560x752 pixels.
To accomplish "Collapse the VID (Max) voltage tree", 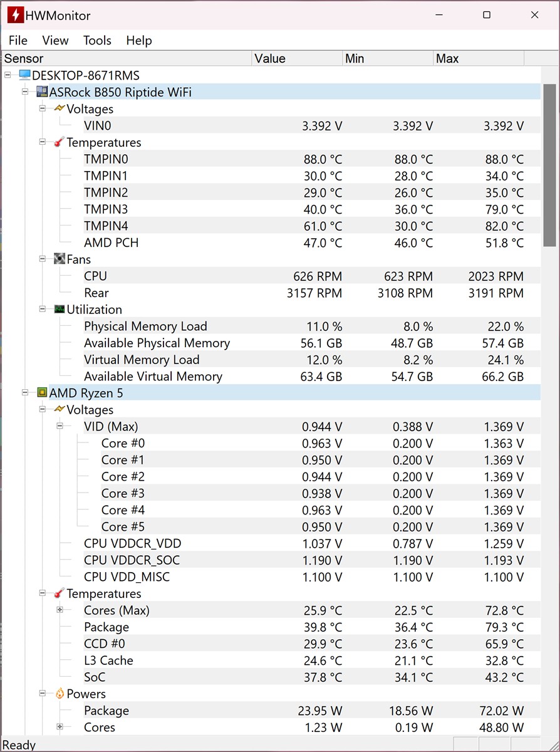I will [x=60, y=426].
